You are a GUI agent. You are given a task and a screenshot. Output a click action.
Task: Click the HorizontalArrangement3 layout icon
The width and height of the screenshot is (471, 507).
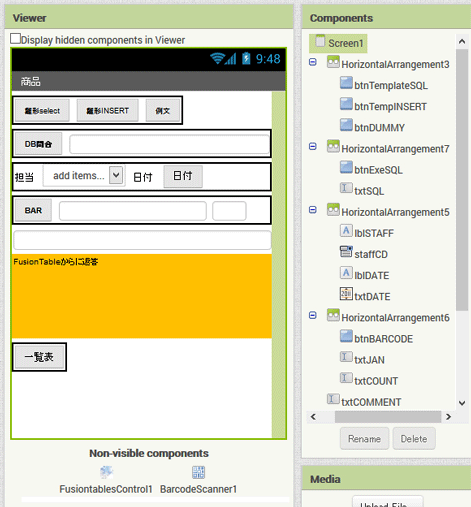(333, 62)
